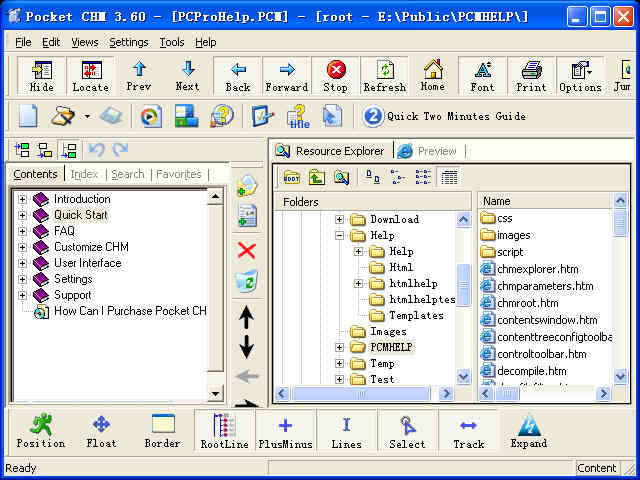Select the details list view icon
The height and width of the screenshot is (480, 640).
point(449,177)
